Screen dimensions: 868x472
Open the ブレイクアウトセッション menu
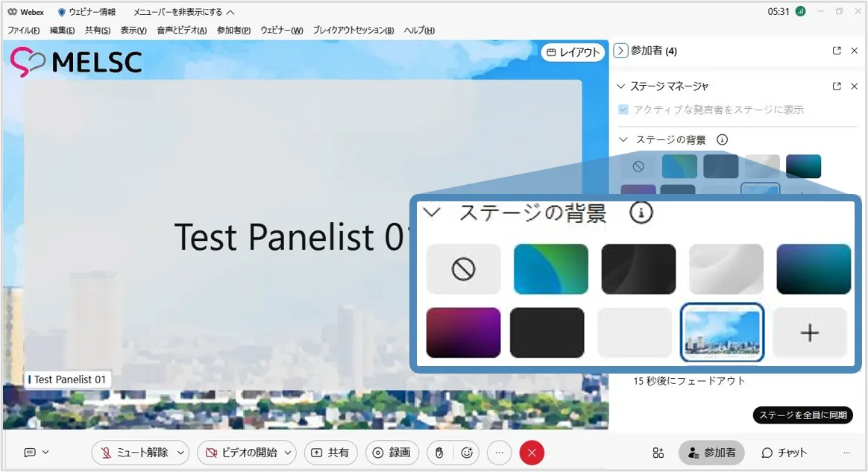tap(353, 31)
